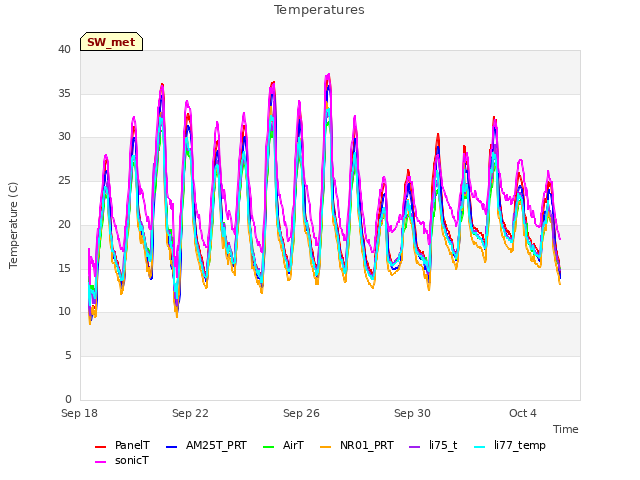Click the Temperature (C) axis label

[13, 225]
